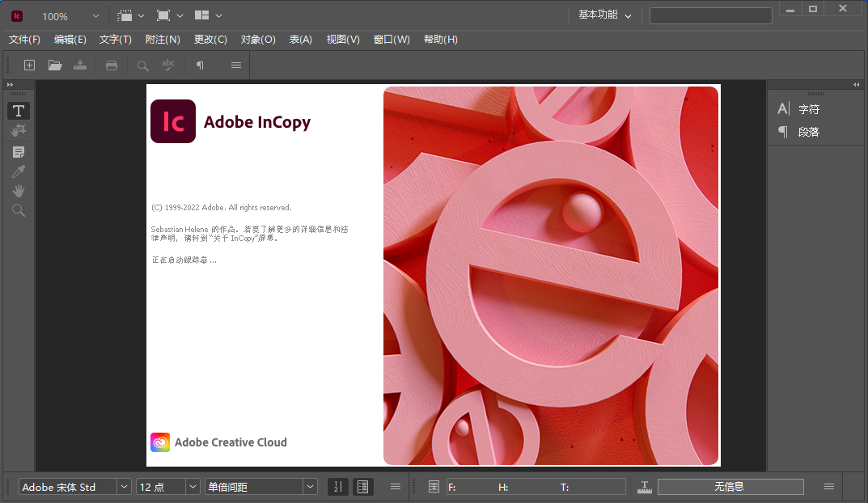Open the 表(A) menu
The height and width of the screenshot is (503, 868).
coord(301,40)
